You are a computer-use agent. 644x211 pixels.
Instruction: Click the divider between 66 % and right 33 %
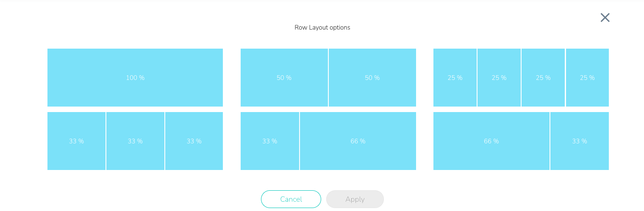click(550, 141)
